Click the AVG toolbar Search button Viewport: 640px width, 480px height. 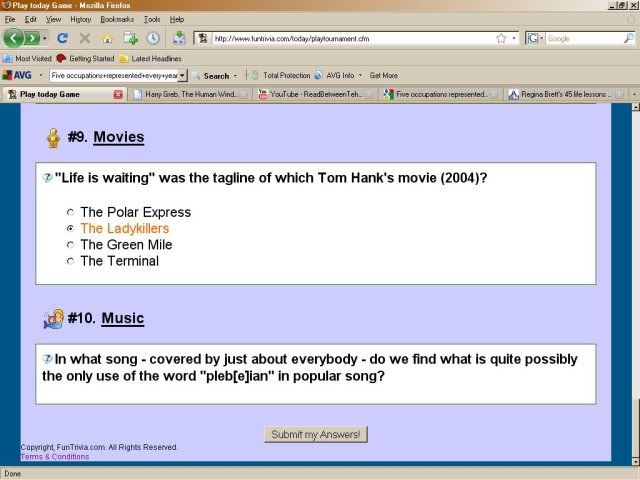[x=210, y=75]
